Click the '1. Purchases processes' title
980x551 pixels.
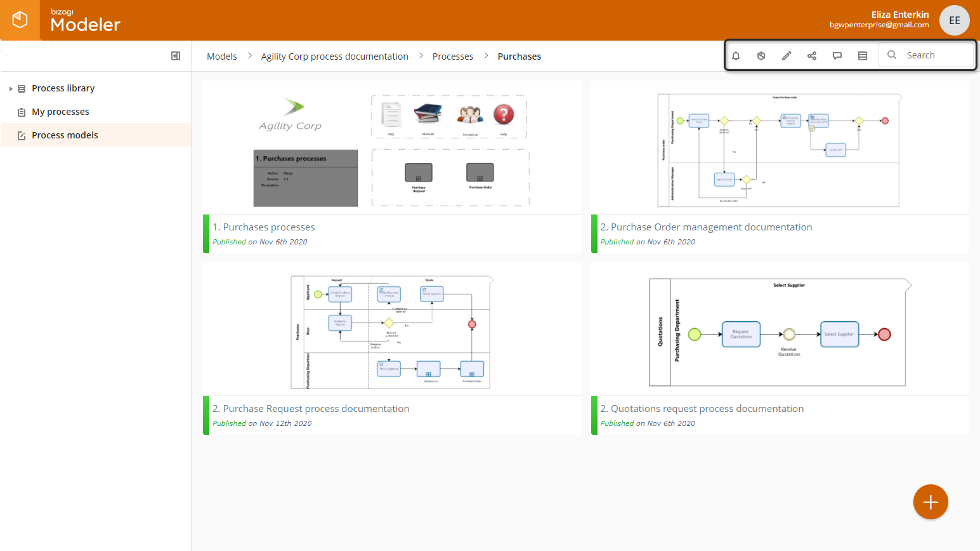click(x=264, y=227)
